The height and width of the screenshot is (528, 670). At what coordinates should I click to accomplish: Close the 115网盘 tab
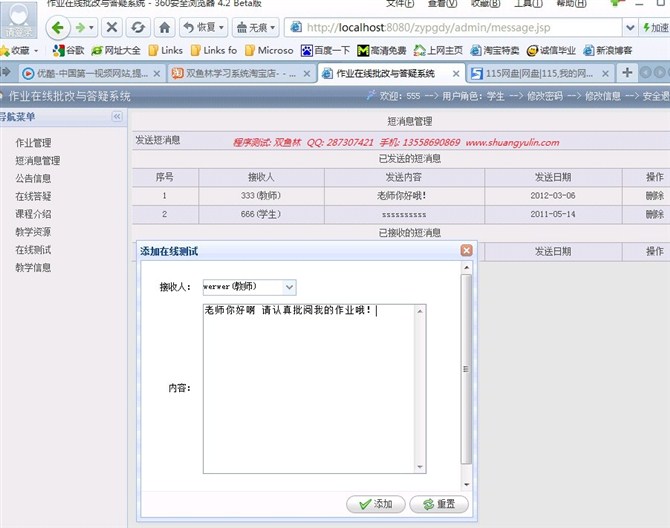605,74
